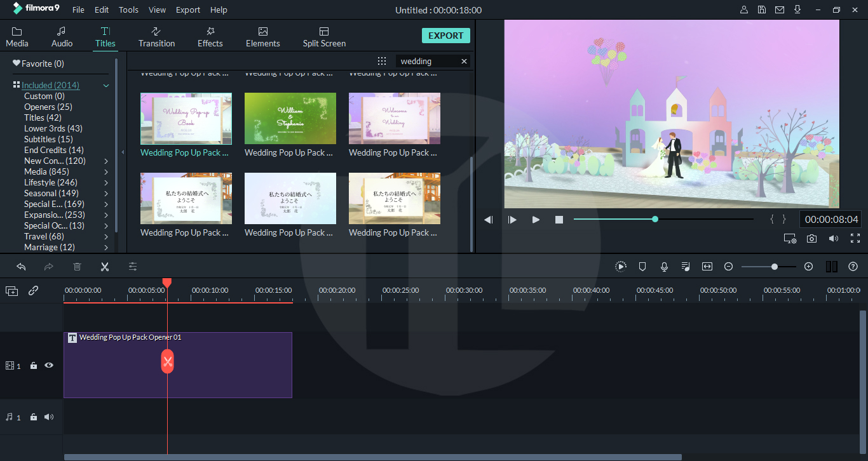The image size is (868, 461).
Task: Open the Record Voiceover microphone tool
Action: coord(664,266)
